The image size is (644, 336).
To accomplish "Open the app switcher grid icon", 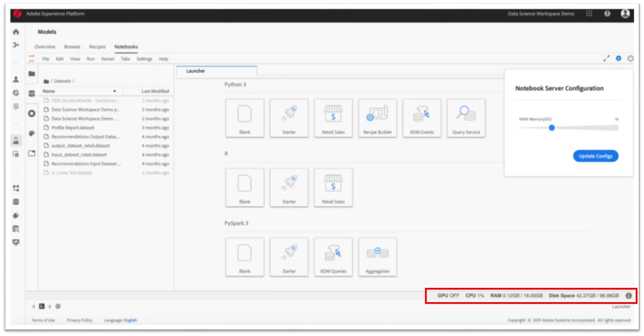I will (589, 14).
